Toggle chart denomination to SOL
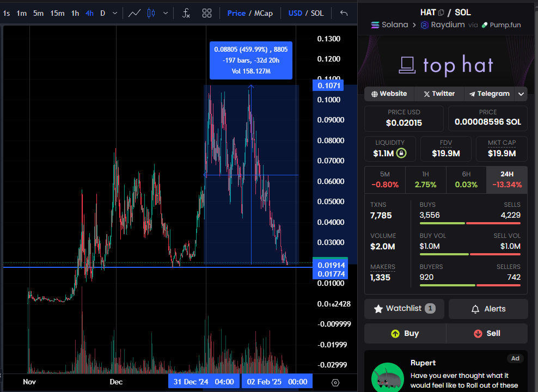This screenshot has height=392, width=538. click(x=317, y=14)
